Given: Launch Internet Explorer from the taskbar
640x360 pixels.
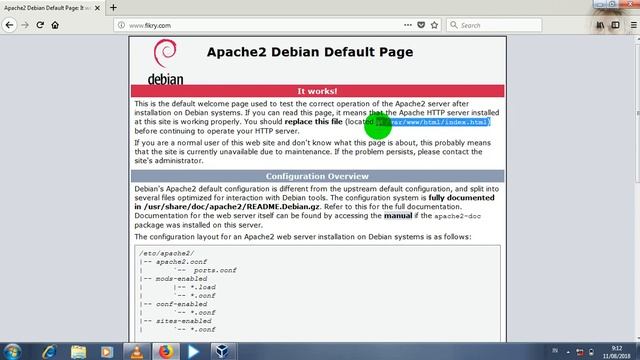Looking at the screenshot, I should point(49,351).
